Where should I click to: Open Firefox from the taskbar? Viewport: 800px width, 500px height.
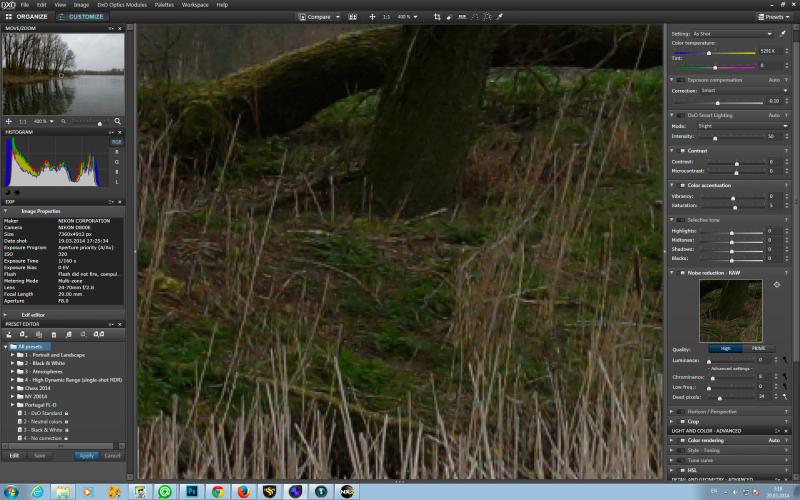(244, 491)
